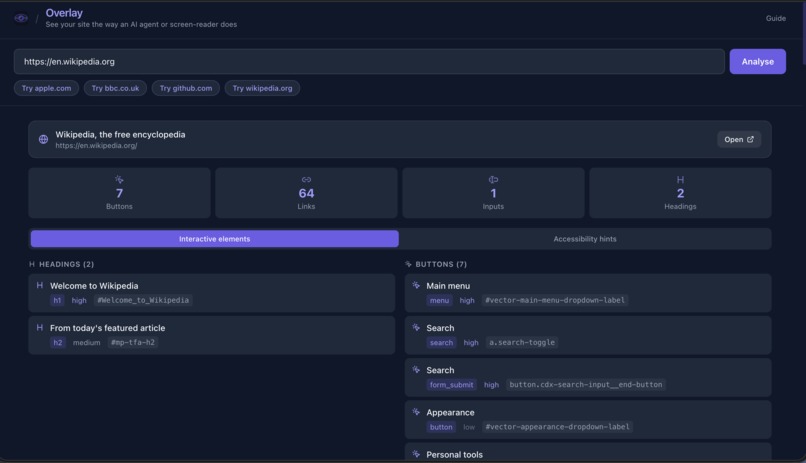Click the #Welcome_to_Wikipedia selector
This screenshot has height=463, width=806.
pos(143,300)
